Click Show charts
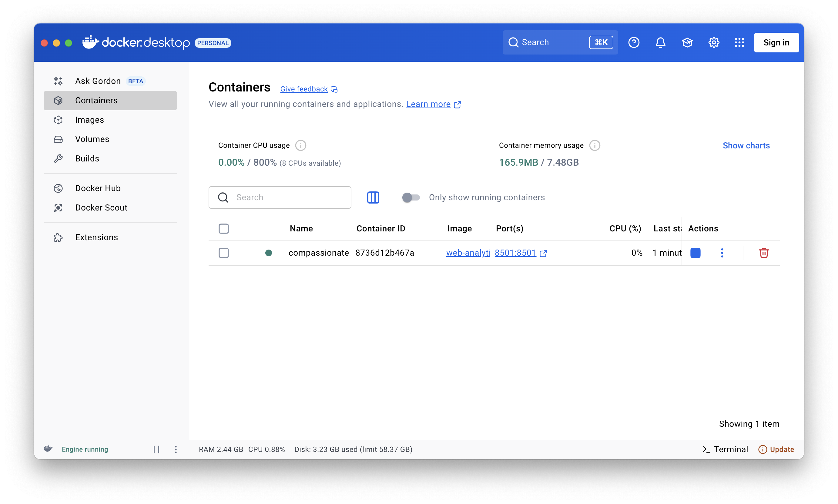Image resolution: width=838 pixels, height=504 pixels. 746,145
